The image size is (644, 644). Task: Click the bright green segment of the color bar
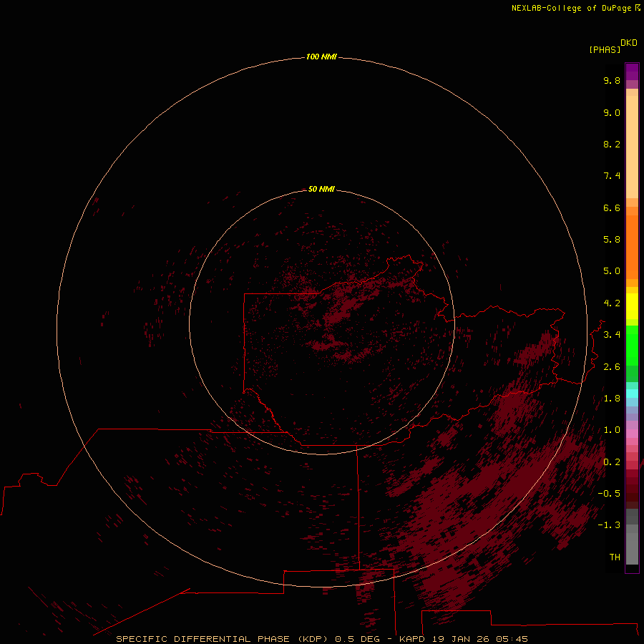click(x=632, y=346)
